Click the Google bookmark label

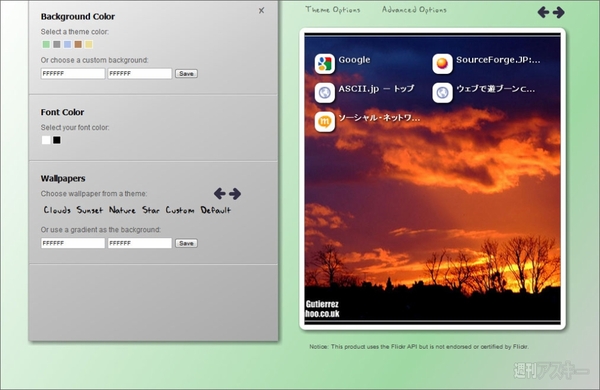coord(354,60)
